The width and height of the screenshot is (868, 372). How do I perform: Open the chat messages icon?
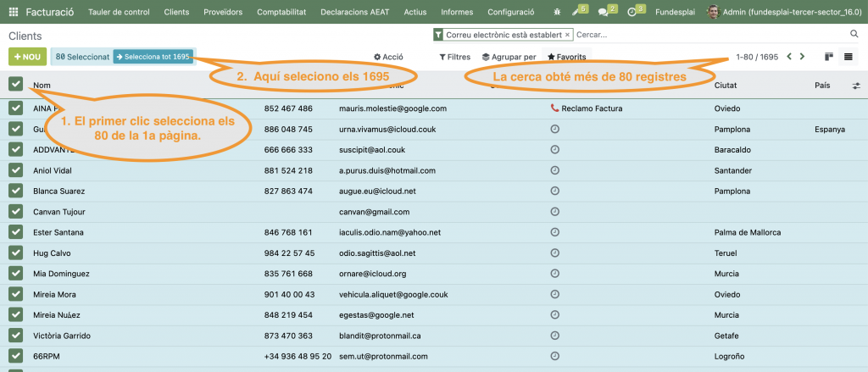pyautogui.click(x=604, y=12)
